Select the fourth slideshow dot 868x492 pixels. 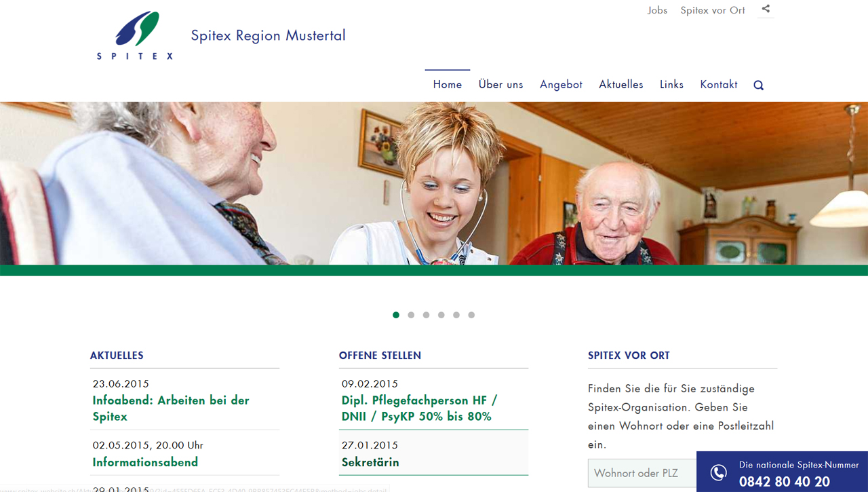441,315
